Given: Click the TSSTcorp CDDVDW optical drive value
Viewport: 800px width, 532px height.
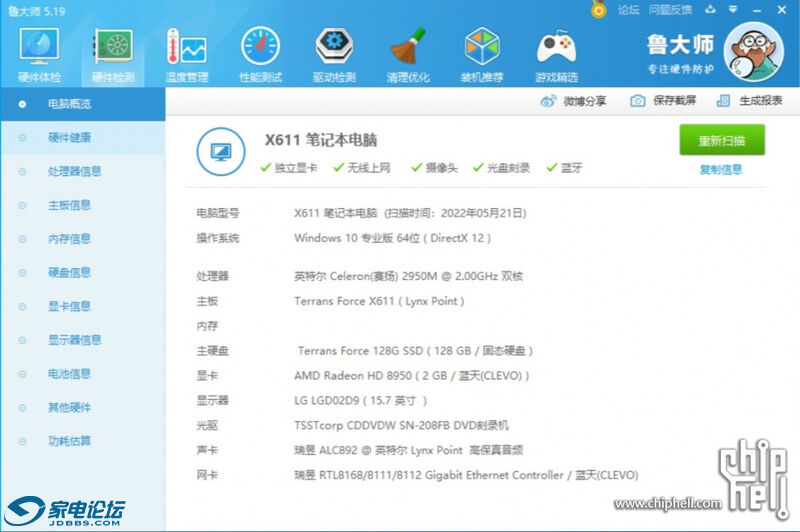Looking at the screenshot, I should [x=402, y=425].
